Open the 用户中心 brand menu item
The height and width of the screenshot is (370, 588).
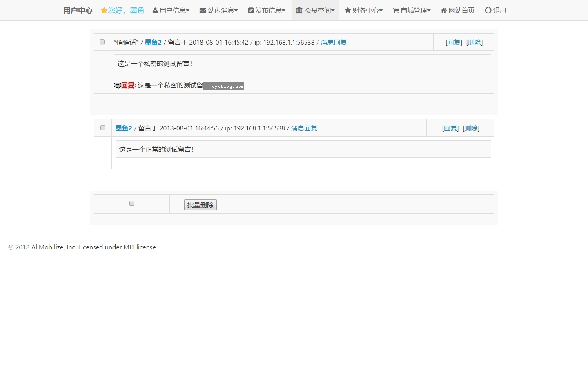click(x=78, y=11)
